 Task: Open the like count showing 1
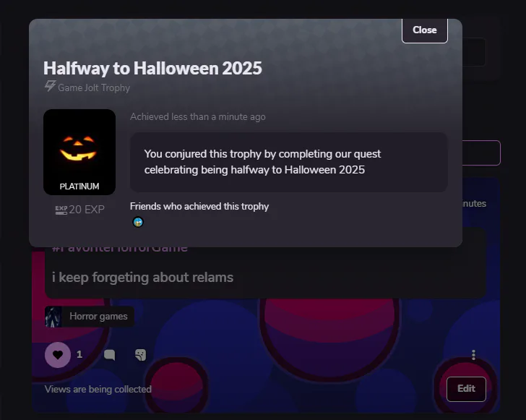coord(79,354)
